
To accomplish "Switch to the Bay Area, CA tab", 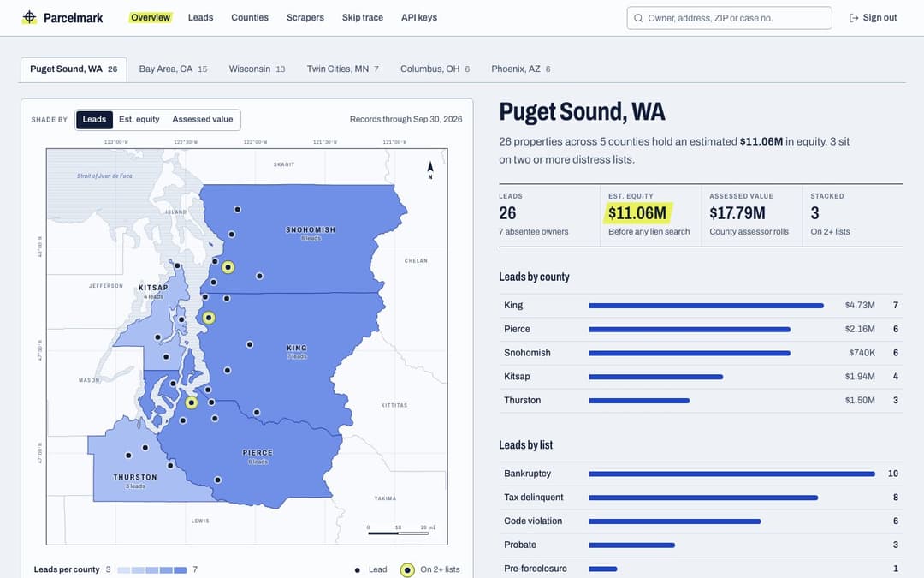I will point(173,69).
